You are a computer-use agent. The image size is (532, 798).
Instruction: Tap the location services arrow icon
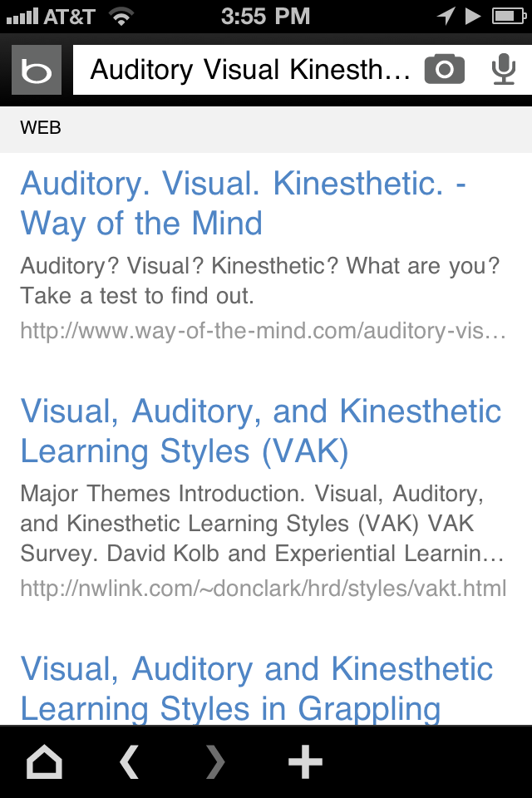point(446,16)
